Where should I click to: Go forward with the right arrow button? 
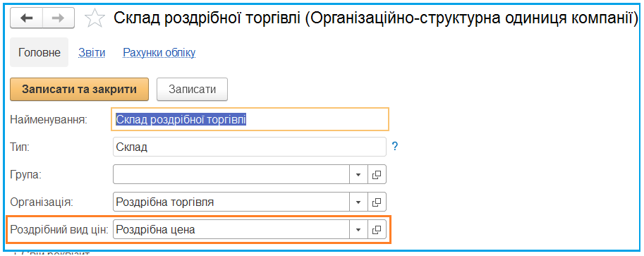tap(59, 18)
